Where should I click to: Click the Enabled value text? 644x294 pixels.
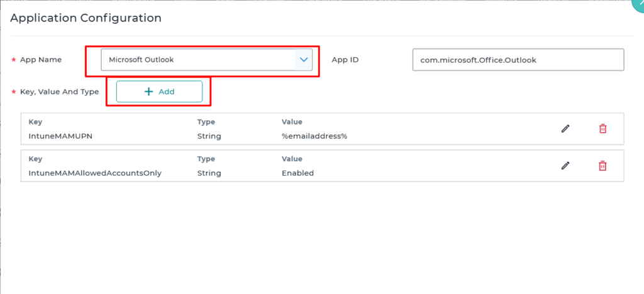point(297,173)
